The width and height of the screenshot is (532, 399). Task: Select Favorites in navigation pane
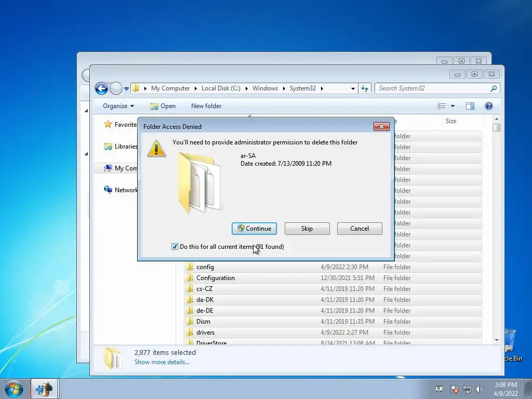[121, 125]
